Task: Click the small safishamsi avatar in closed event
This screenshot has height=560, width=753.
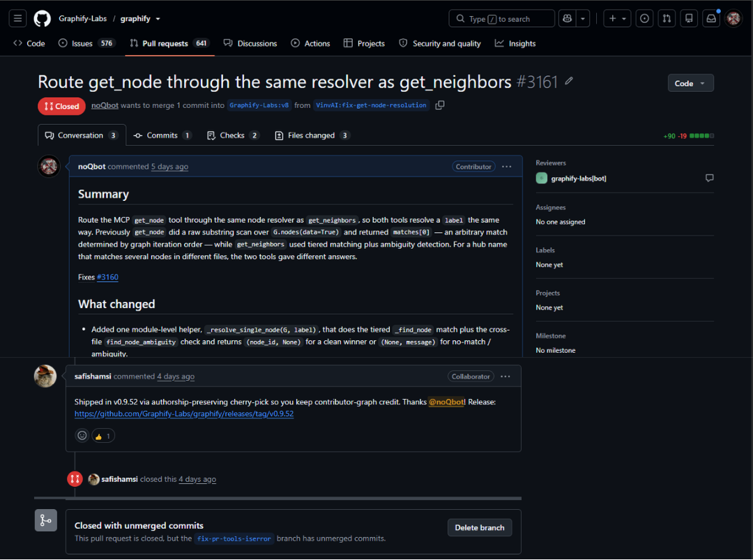Action: point(94,479)
